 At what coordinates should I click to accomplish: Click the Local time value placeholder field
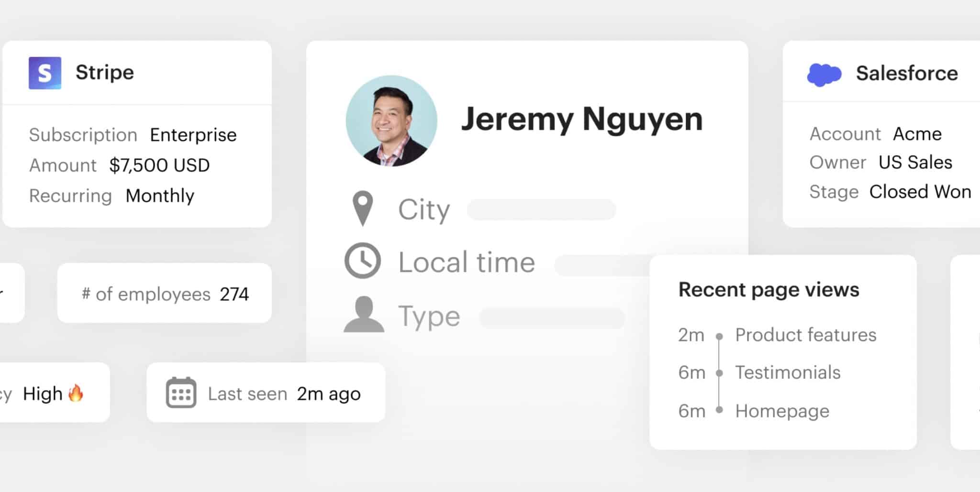coord(603,264)
